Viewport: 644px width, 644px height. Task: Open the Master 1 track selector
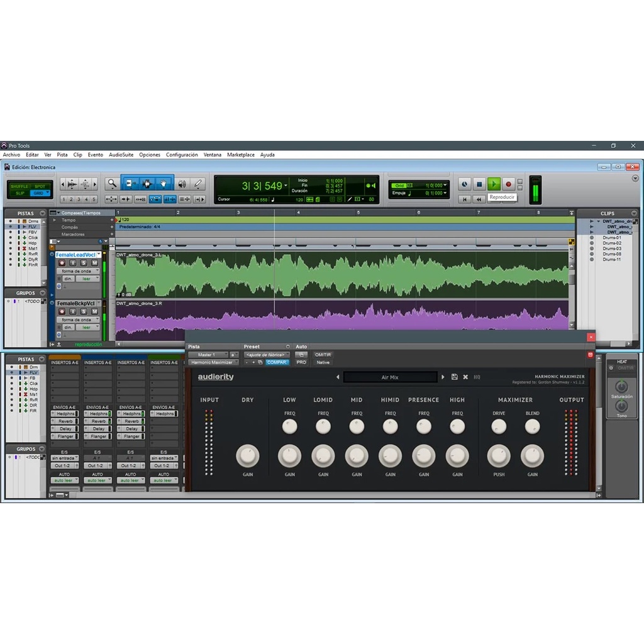208,355
